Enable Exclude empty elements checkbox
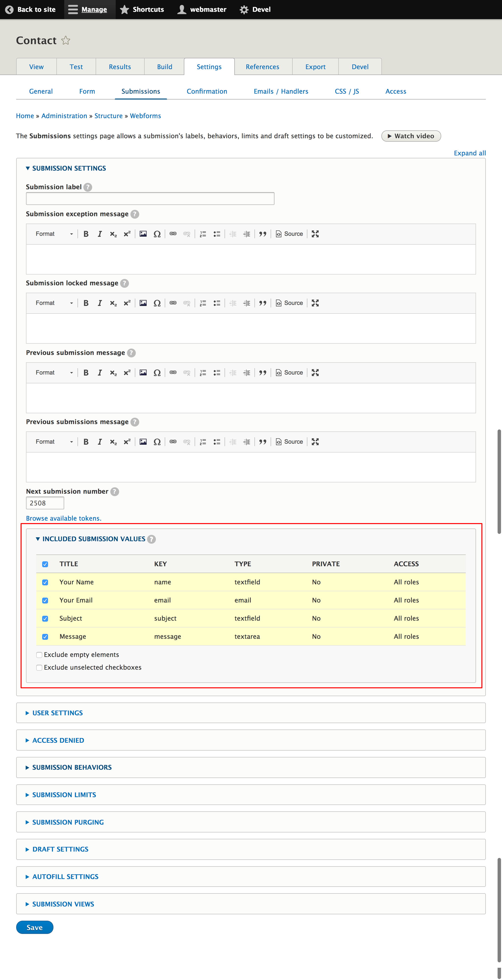 click(x=39, y=655)
